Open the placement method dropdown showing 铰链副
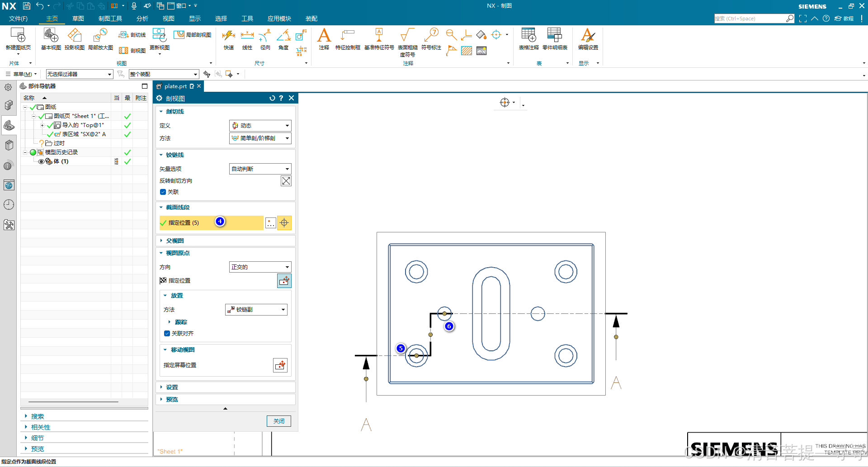 click(256, 310)
